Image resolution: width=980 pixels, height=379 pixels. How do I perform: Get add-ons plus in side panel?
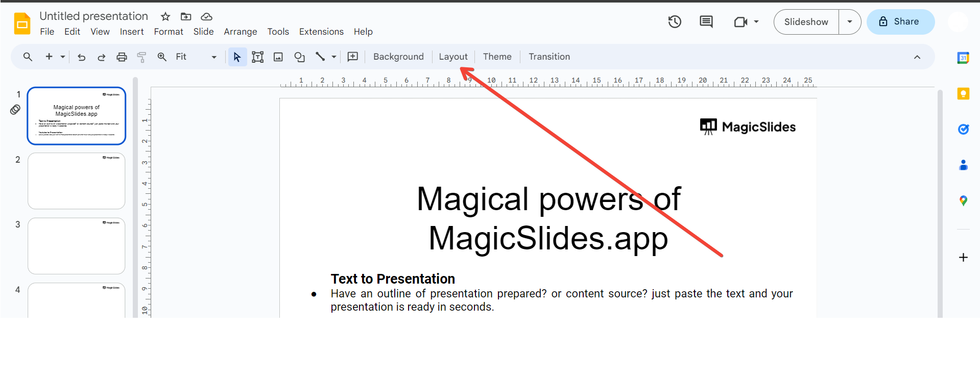pos(963,257)
